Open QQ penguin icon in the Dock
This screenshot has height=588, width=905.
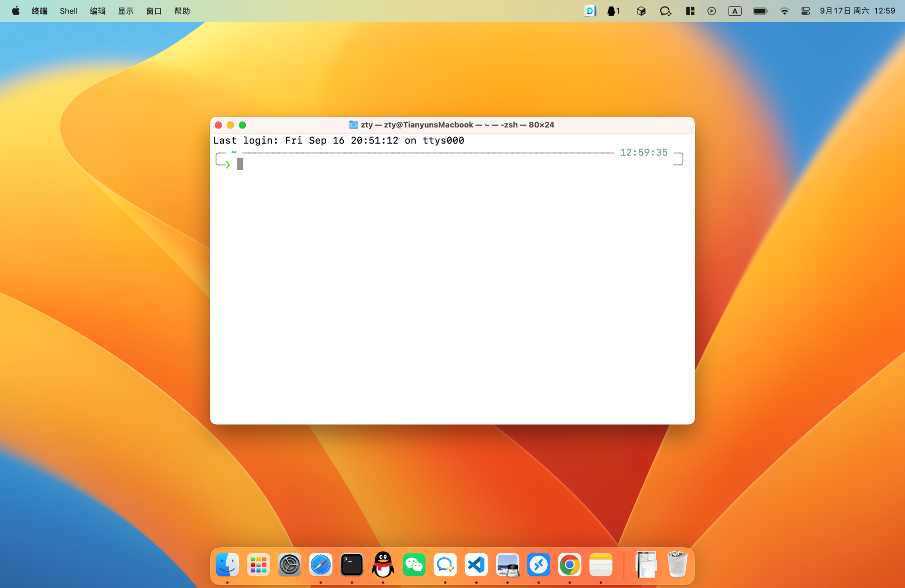click(383, 564)
